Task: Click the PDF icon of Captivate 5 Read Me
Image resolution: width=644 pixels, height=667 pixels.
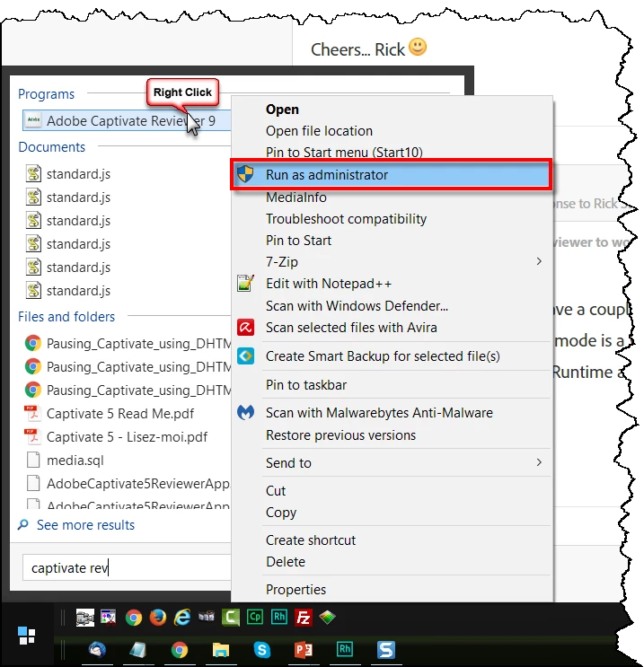Action: (x=32, y=414)
